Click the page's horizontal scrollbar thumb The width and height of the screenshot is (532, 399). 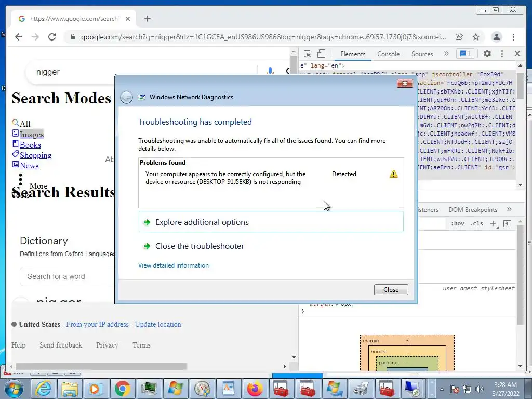pos(101,366)
